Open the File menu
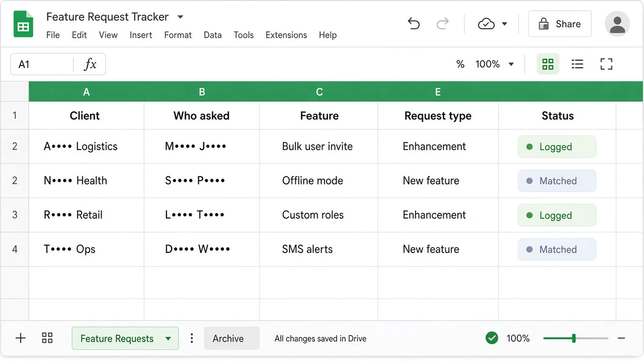The width and height of the screenshot is (644, 362). click(53, 35)
